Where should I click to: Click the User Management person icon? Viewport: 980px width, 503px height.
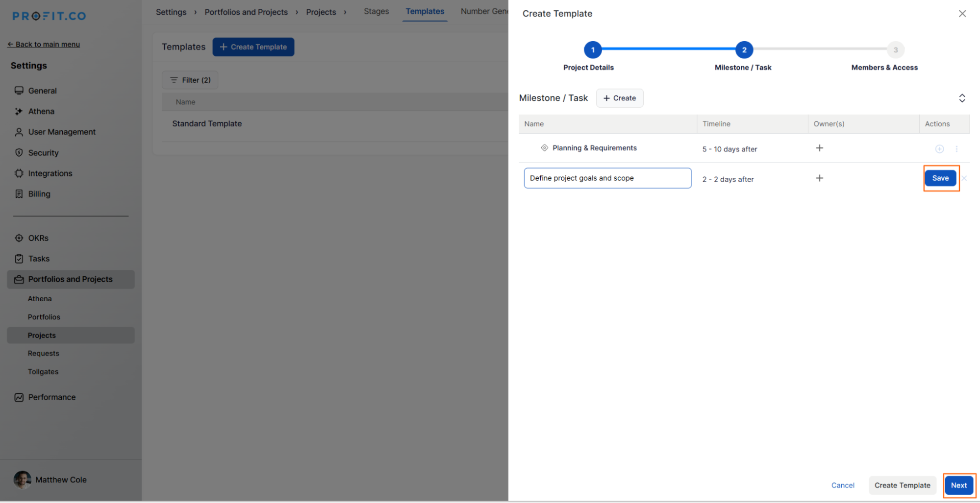pos(19,132)
